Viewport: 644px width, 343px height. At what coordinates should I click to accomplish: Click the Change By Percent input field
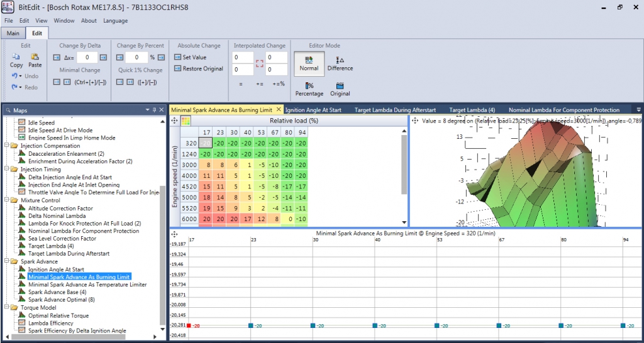pos(137,57)
